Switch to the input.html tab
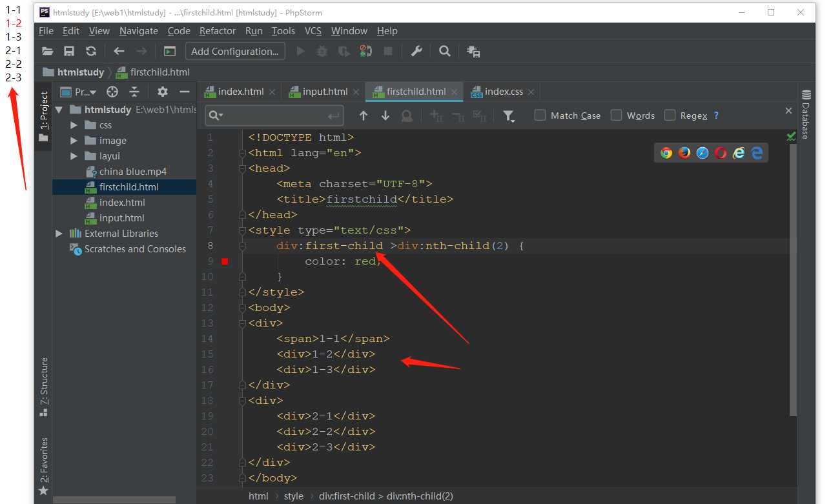Image resolution: width=831 pixels, height=504 pixels. tap(325, 92)
